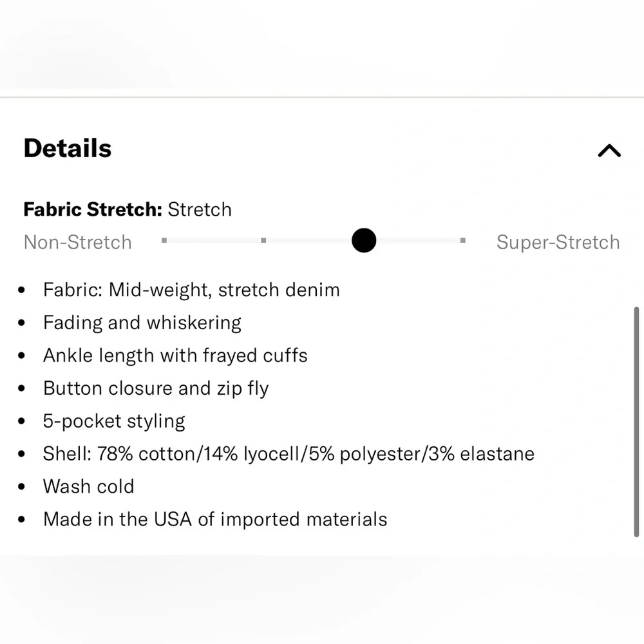Click the Super-Stretch label
Screen dimensions: 644x644
click(x=558, y=242)
